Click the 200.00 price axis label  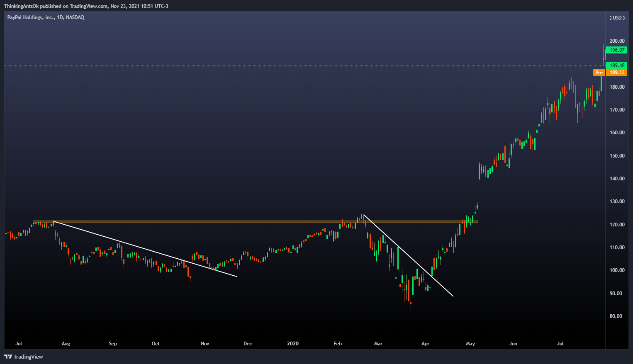[x=617, y=41]
